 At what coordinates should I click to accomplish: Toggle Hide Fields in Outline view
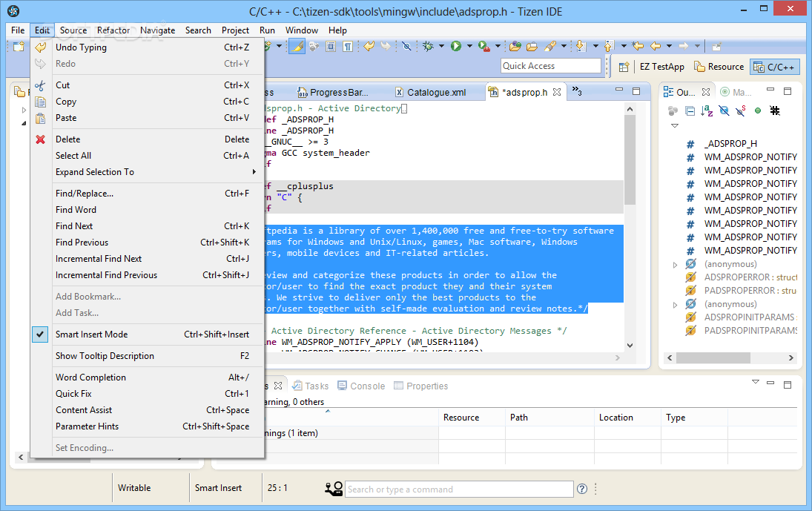coord(724,111)
